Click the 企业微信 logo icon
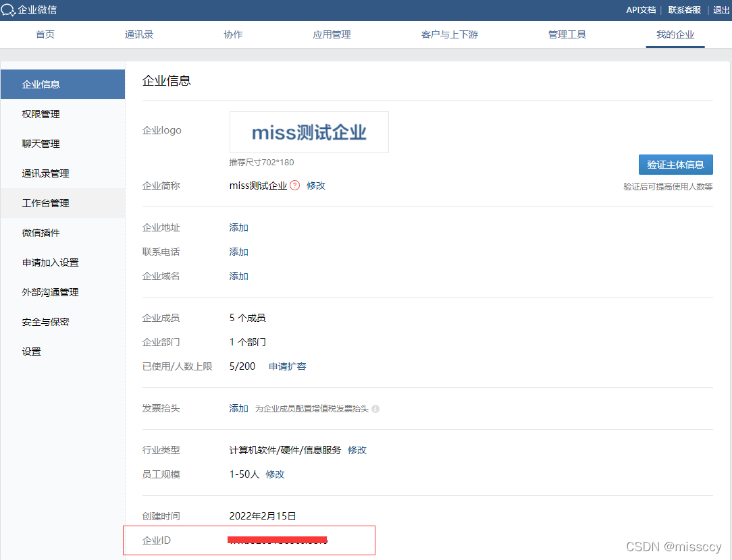Screen dimensions: 732x560 pos(8,10)
